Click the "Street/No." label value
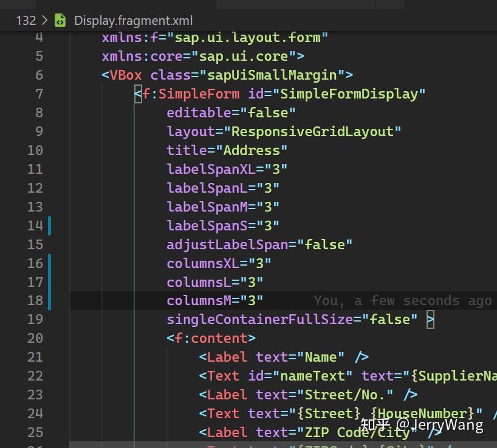 pos(345,395)
